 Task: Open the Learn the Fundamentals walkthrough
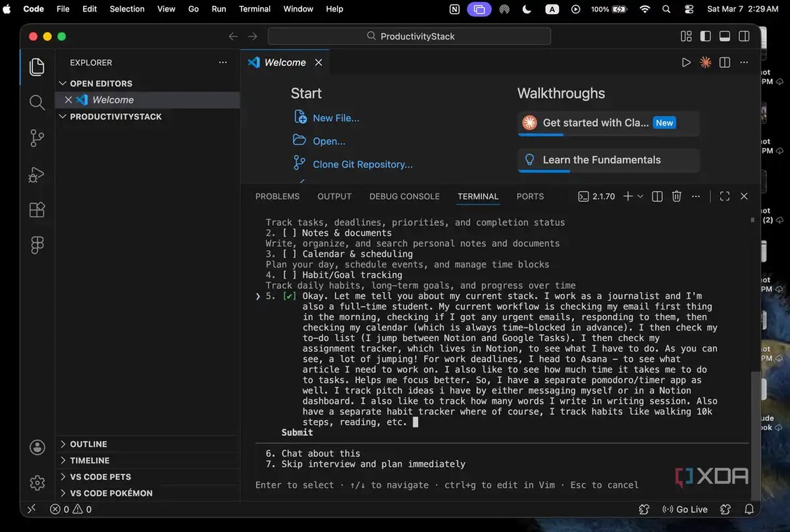point(608,160)
